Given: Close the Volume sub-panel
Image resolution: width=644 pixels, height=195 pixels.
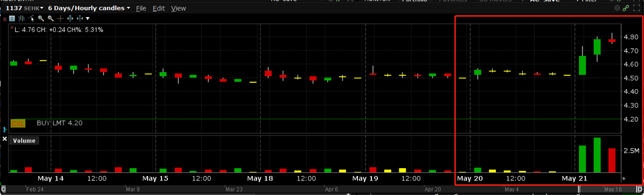Looking at the screenshot, I should pyautogui.click(x=5, y=139).
